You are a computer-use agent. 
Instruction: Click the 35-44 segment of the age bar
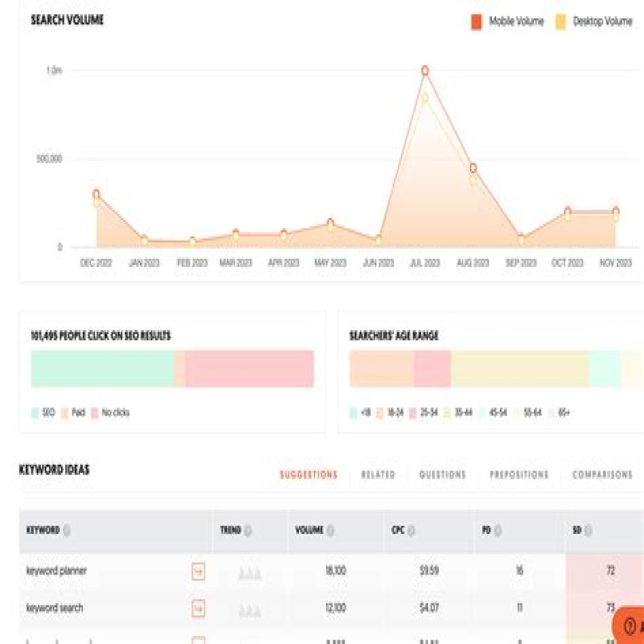click(519, 369)
